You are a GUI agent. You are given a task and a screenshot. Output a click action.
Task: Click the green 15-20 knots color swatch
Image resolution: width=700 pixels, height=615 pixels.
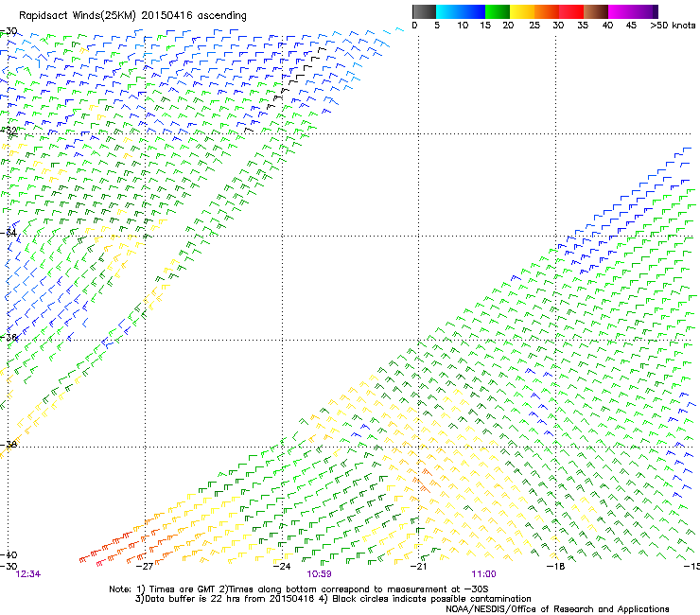[498, 11]
